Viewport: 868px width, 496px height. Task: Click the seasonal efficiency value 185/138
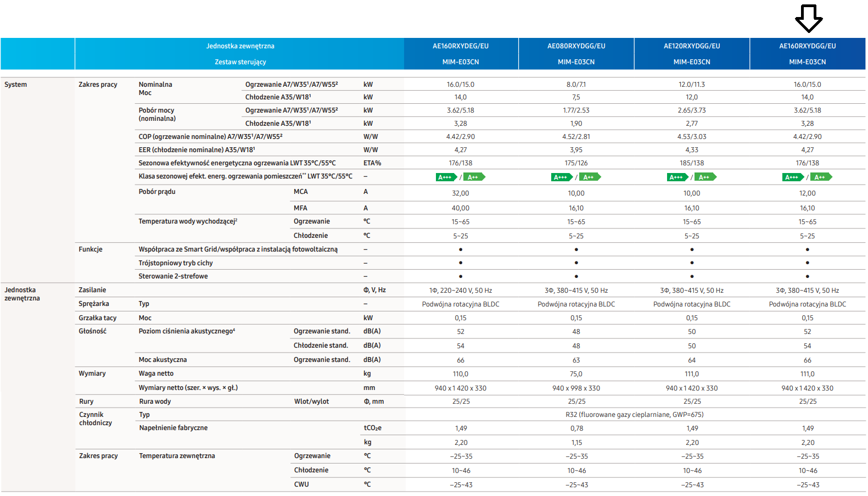692,163
